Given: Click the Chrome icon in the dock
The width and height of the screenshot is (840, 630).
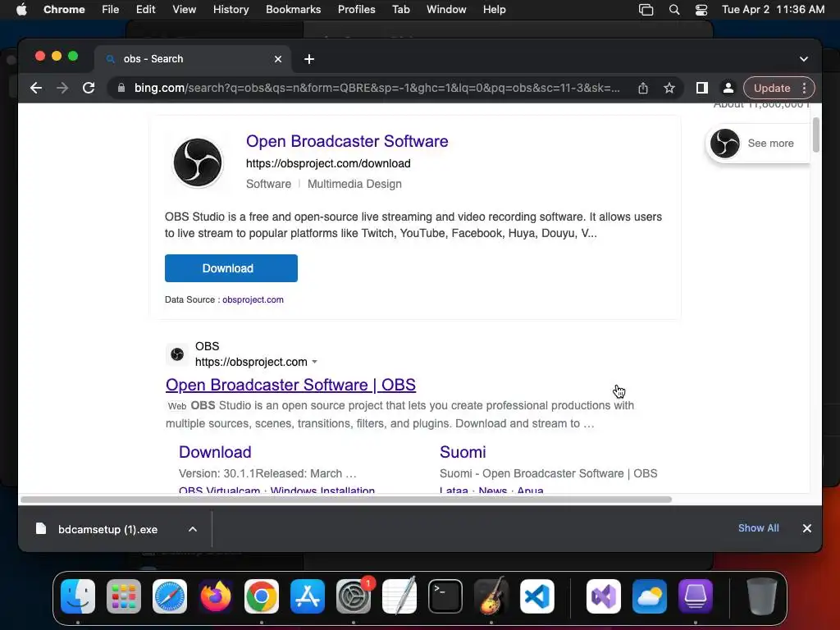Looking at the screenshot, I should (x=262, y=596).
